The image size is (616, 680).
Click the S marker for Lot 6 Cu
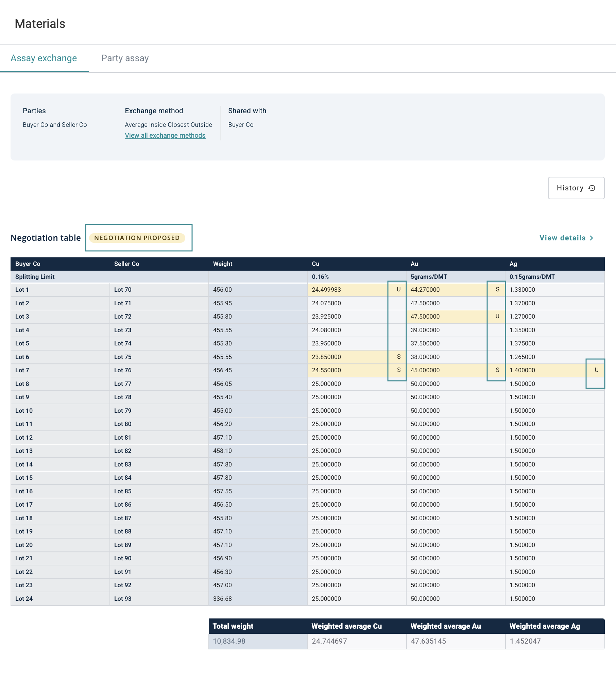tap(398, 357)
